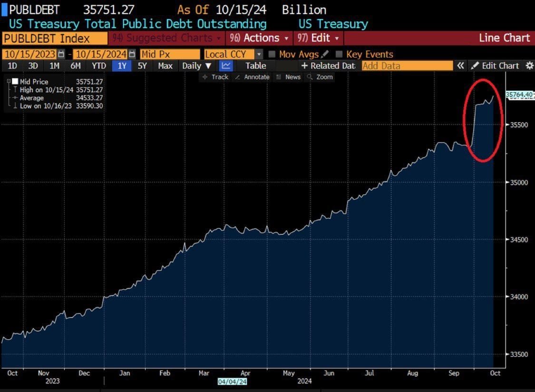Click the Mov Avgs pencil edit icon
This screenshot has width=535, height=392.
pos(325,55)
